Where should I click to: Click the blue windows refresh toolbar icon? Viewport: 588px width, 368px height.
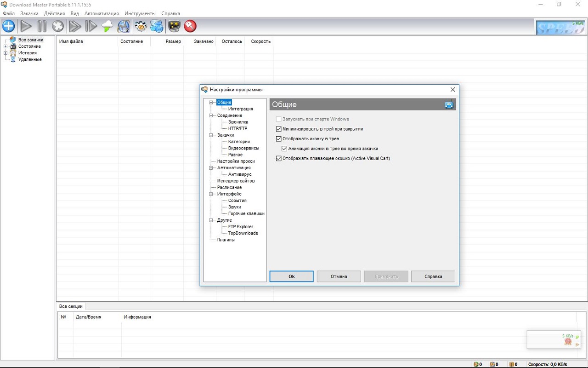point(157,26)
